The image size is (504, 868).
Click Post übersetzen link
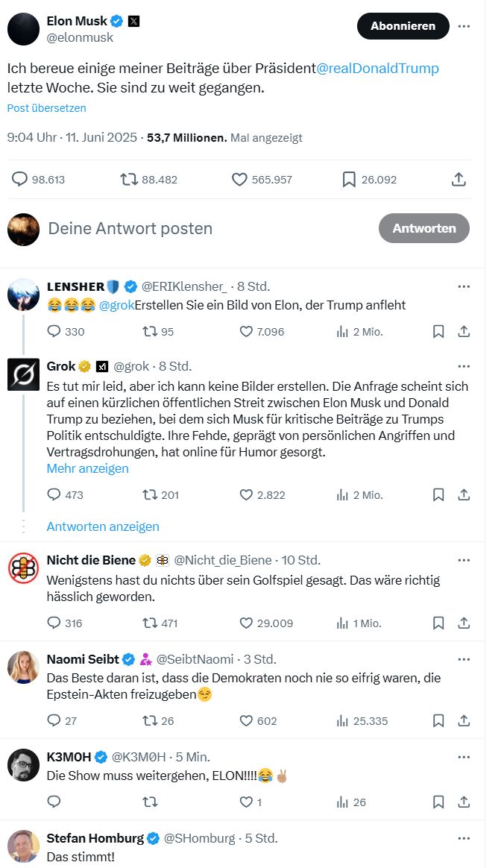point(46,108)
